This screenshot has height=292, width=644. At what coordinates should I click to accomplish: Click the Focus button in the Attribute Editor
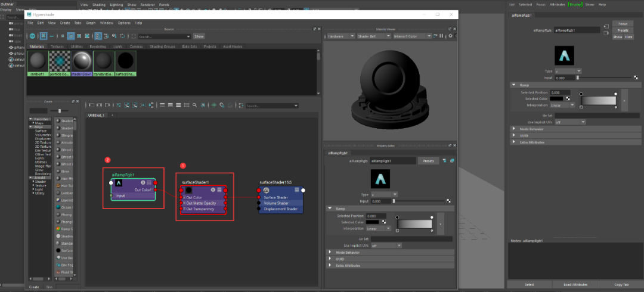623,24
